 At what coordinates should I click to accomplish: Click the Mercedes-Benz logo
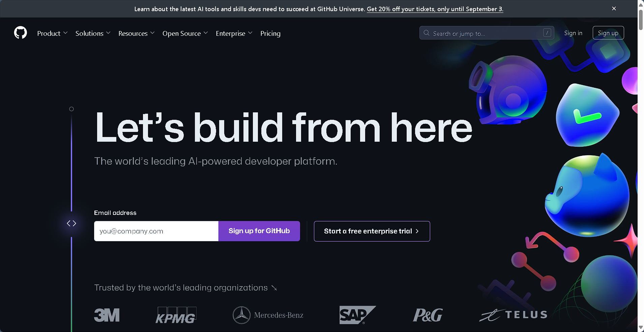click(x=268, y=315)
